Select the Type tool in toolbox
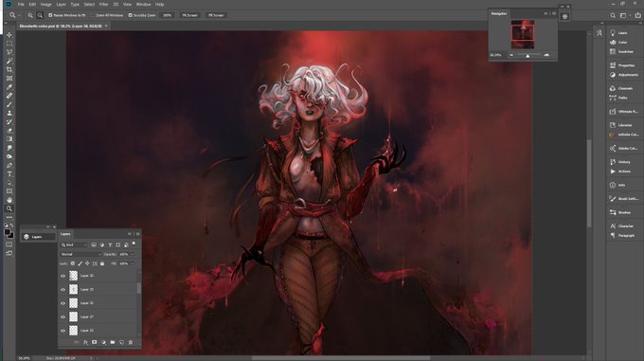 click(9, 174)
